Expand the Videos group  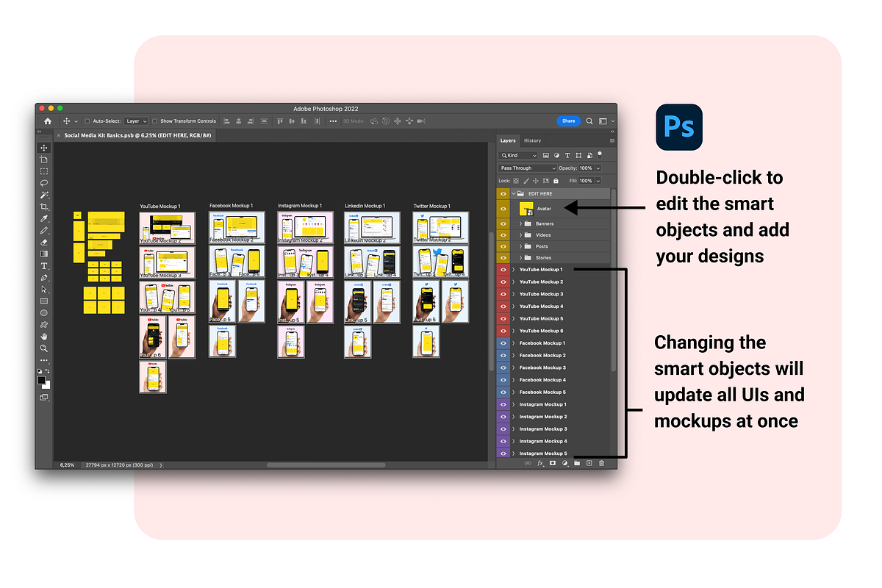point(521,235)
